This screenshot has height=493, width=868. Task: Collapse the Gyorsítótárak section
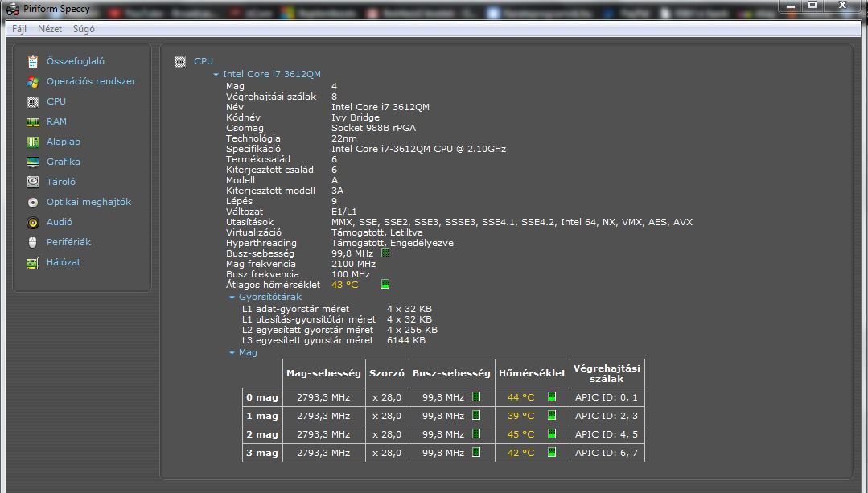click(232, 297)
